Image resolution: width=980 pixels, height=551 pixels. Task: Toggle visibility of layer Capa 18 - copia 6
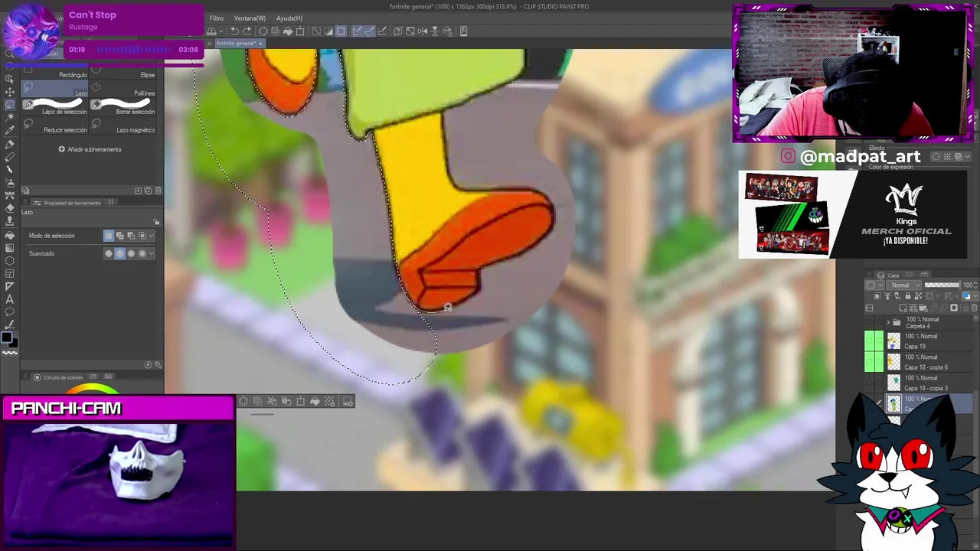[x=869, y=361]
